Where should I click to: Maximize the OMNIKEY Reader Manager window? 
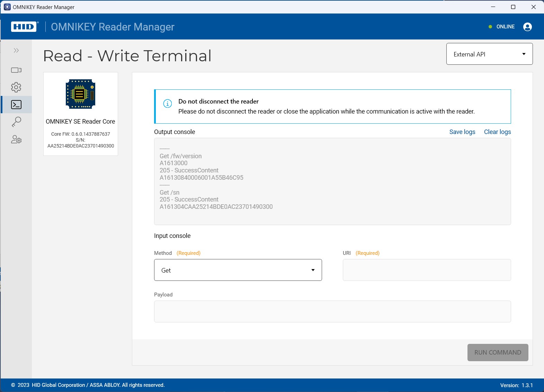[x=513, y=7]
